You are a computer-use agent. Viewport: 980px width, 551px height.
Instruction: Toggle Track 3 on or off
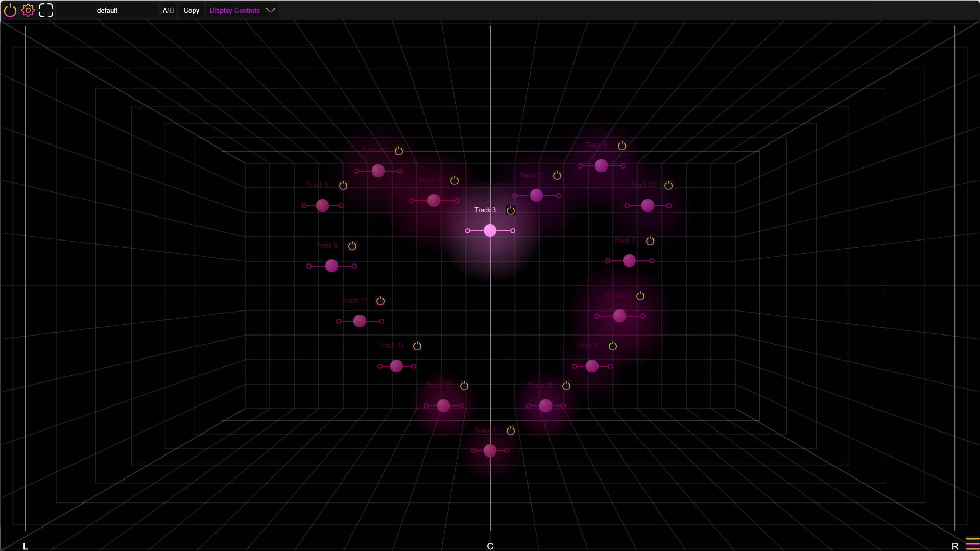pyautogui.click(x=510, y=210)
